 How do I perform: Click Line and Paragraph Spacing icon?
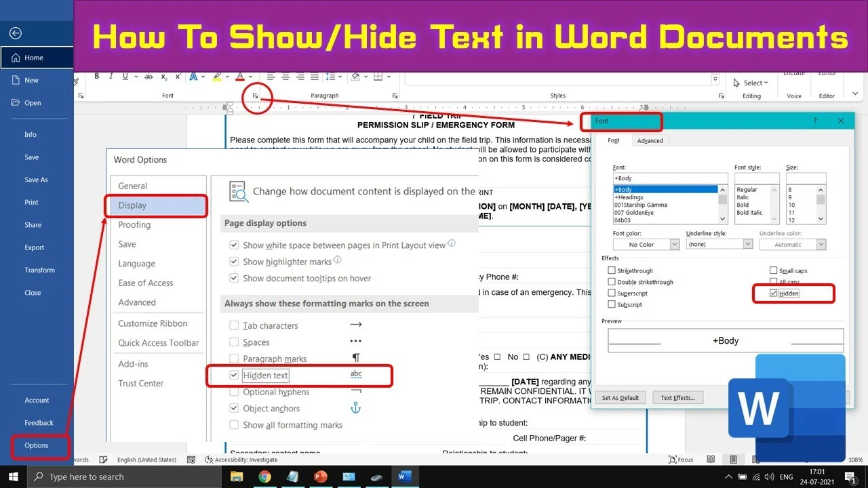coord(330,77)
